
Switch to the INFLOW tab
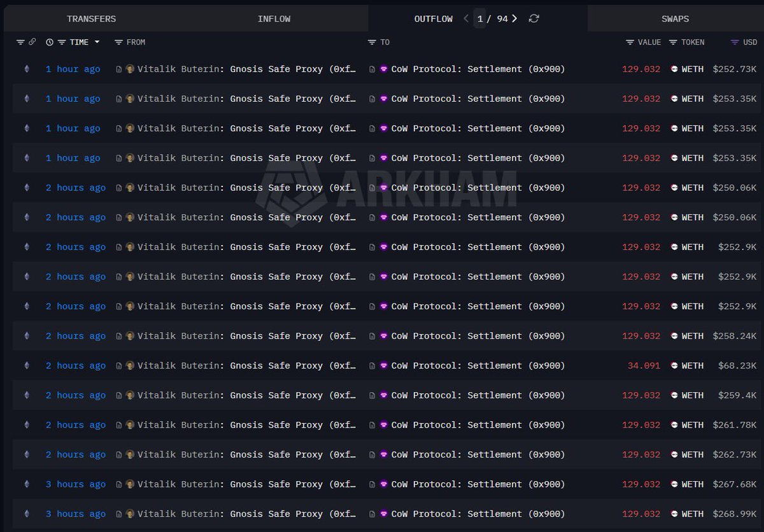tap(274, 18)
